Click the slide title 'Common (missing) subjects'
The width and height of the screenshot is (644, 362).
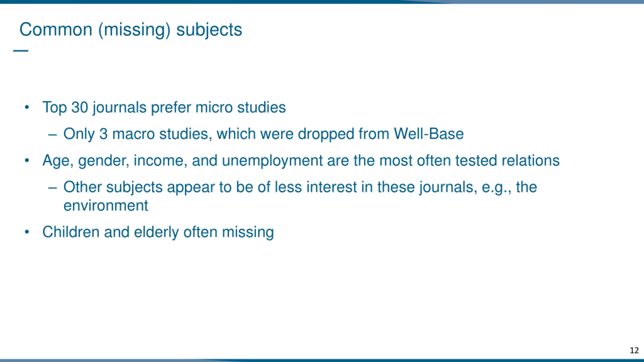point(131,30)
